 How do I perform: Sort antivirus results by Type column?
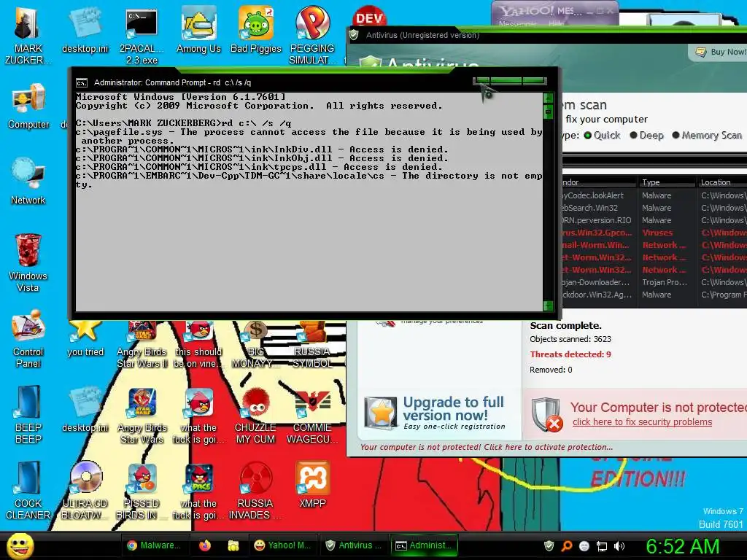pyautogui.click(x=667, y=182)
